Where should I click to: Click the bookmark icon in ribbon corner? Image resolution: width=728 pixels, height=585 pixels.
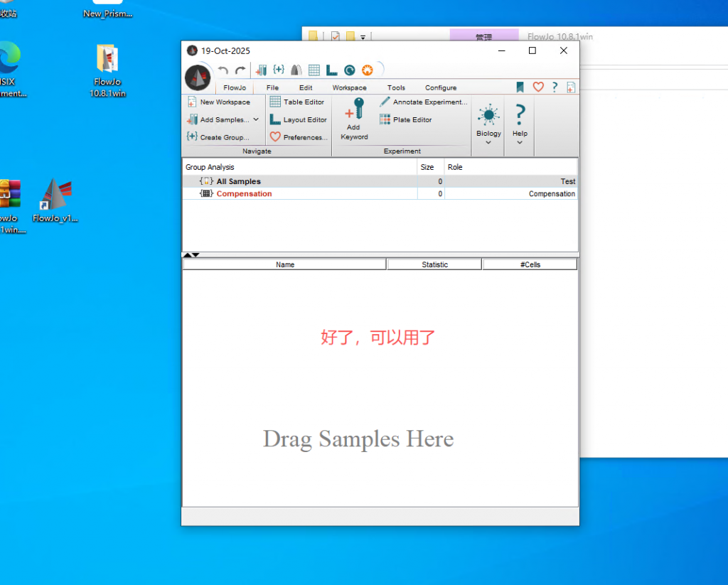point(520,87)
